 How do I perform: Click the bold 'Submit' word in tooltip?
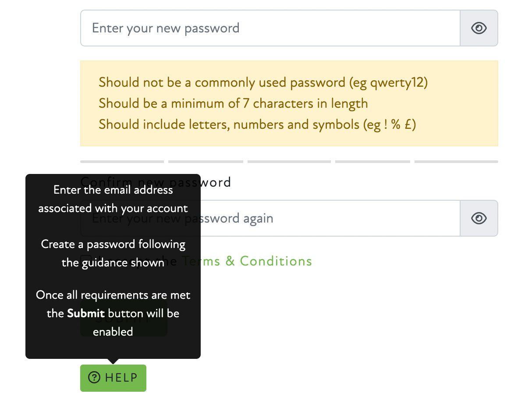pyautogui.click(x=86, y=314)
